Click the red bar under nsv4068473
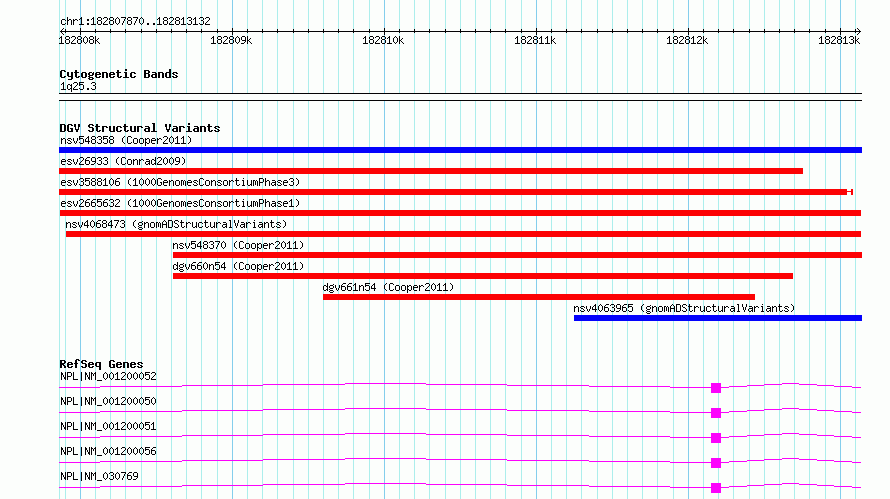Image resolution: width=890 pixels, height=499 pixels. pos(463,234)
